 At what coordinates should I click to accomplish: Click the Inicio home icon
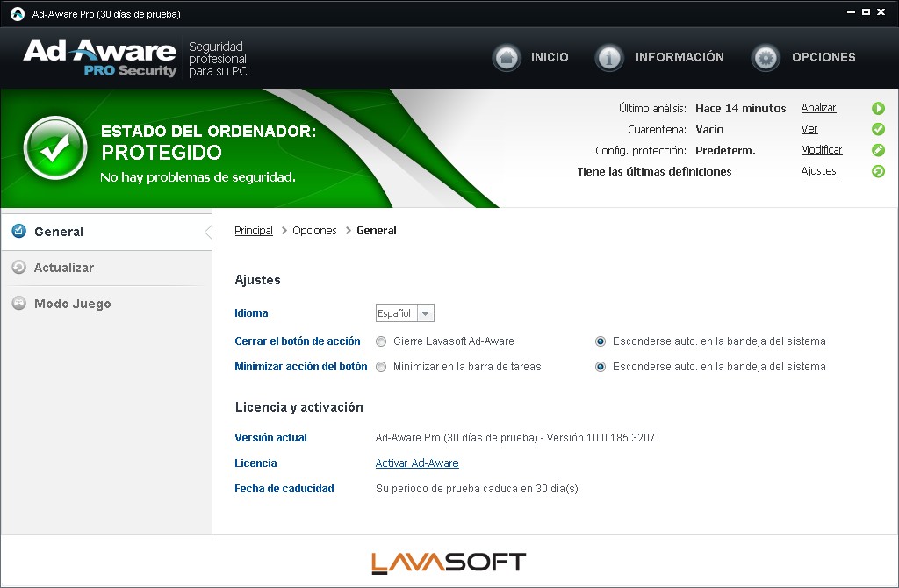point(507,58)
